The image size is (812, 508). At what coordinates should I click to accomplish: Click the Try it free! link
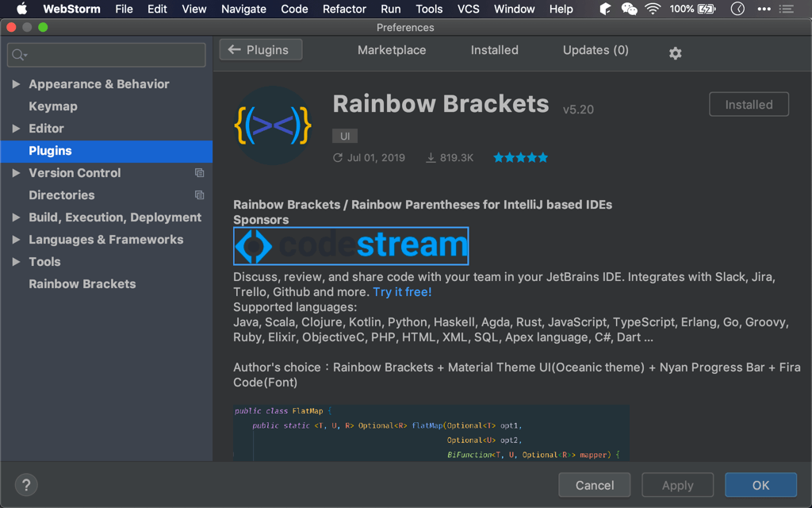tap(402, 291)
